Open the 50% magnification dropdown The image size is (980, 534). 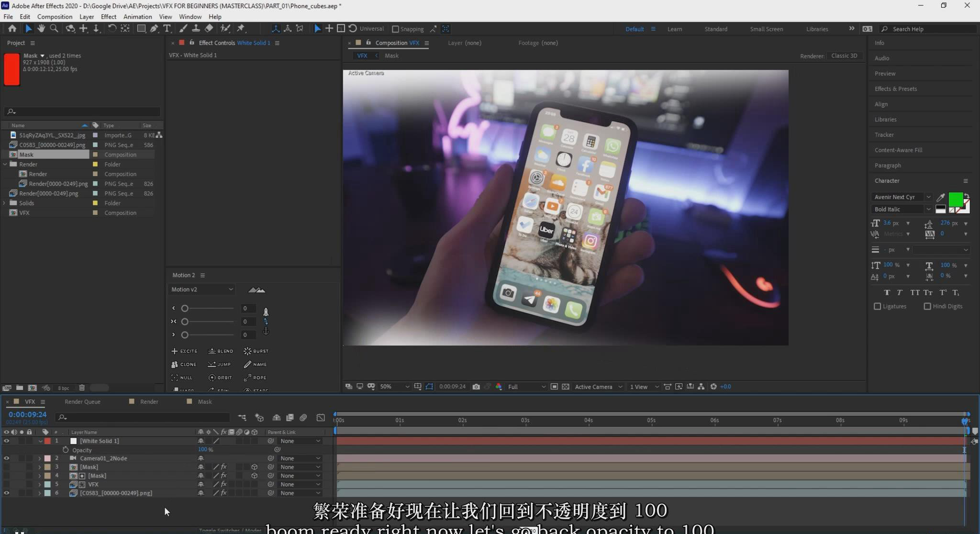(395, 387)
